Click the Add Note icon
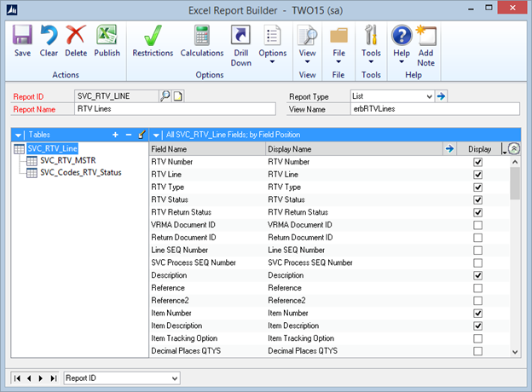This screenshot has width=532, height=392. tap(426, 35)
